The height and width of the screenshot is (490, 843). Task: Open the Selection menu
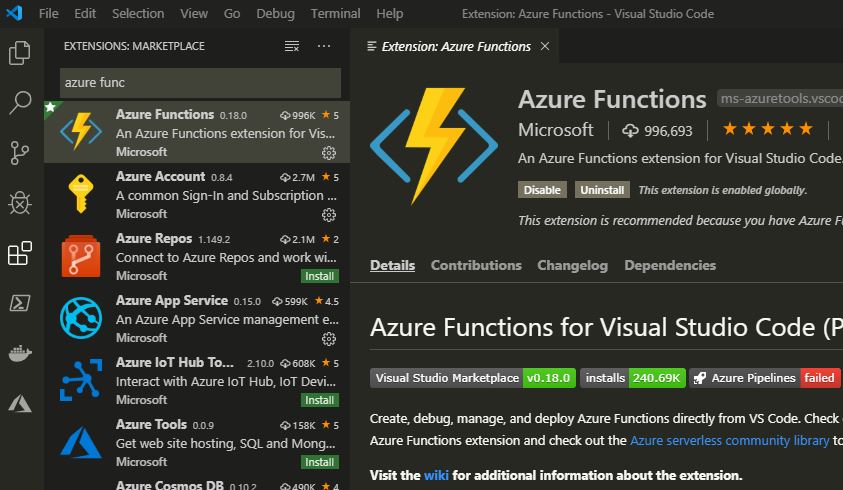(138, 13)
